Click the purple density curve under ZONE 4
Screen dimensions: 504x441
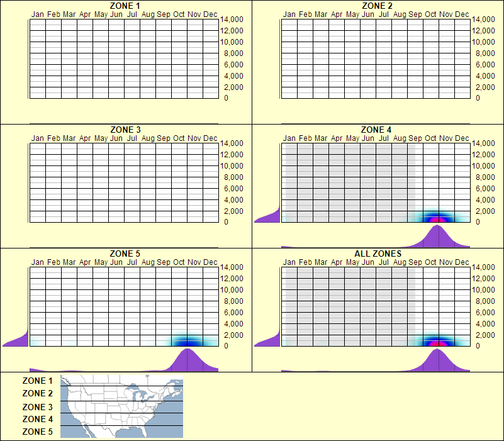(435, 236)
